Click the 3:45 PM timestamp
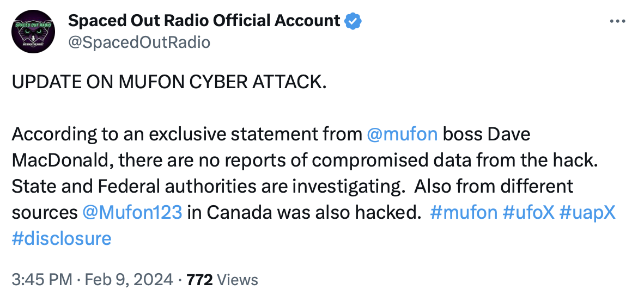Image resolution: width=644 pixels, height=308 pixels. pyautogui.click(x=41, y=280)
